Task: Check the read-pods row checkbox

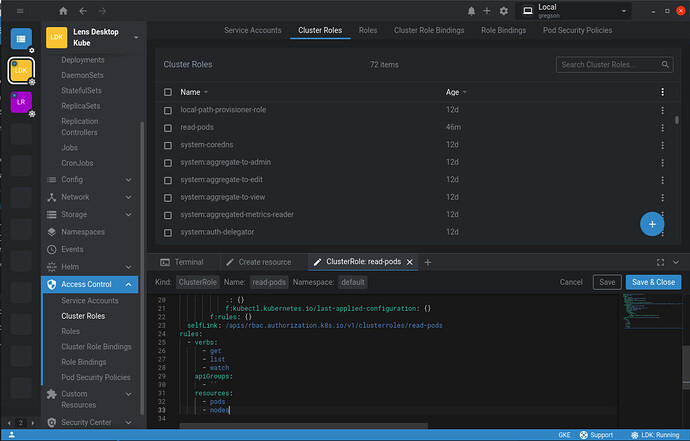Action: tap(168, 127)
